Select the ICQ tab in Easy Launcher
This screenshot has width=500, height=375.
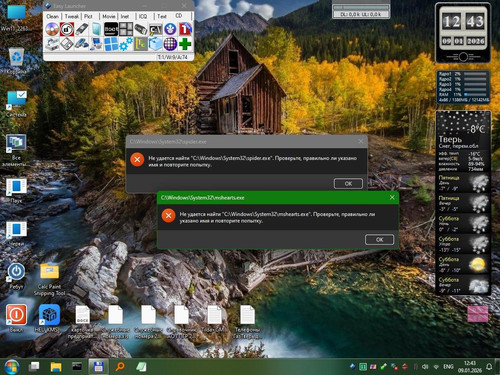(143, 16)
